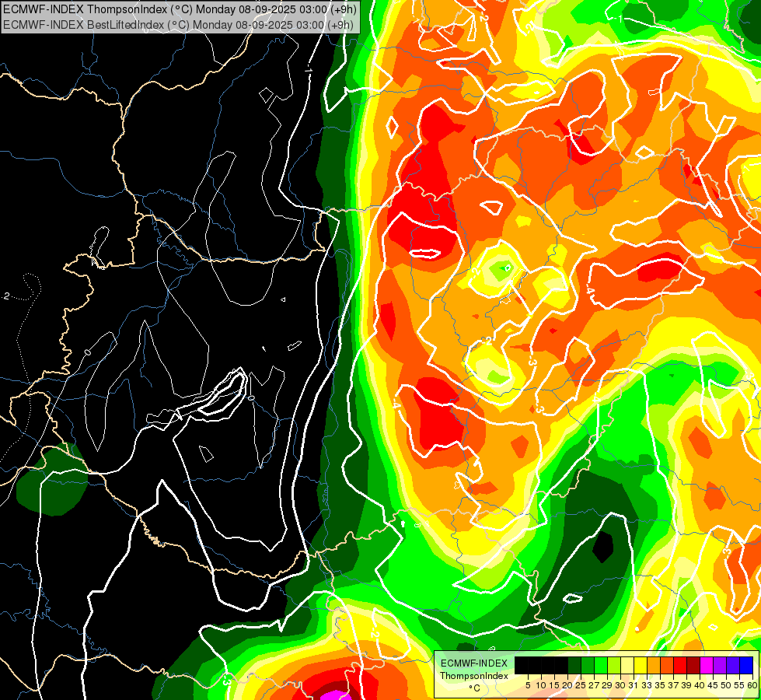Click the legend label 'ThompsonIndex'

[x=474, y=676]
